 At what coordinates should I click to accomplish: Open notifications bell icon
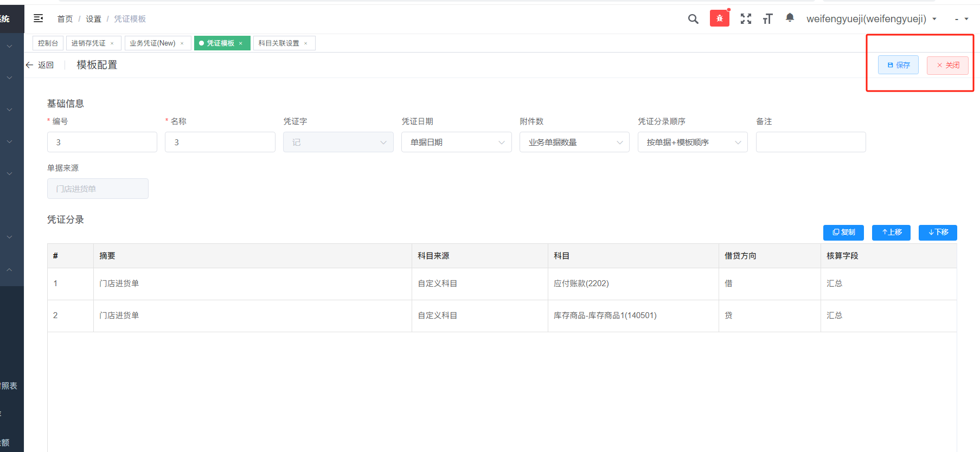point(790,18)
